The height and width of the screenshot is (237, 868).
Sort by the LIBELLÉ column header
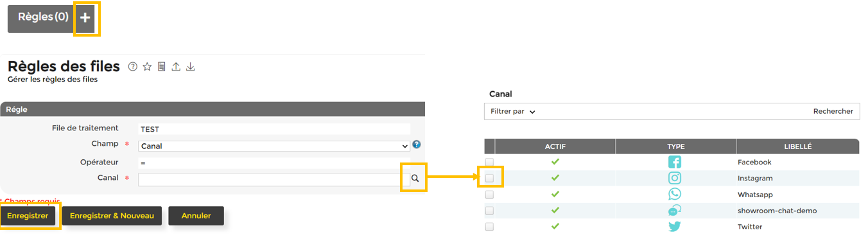point(797,146)
